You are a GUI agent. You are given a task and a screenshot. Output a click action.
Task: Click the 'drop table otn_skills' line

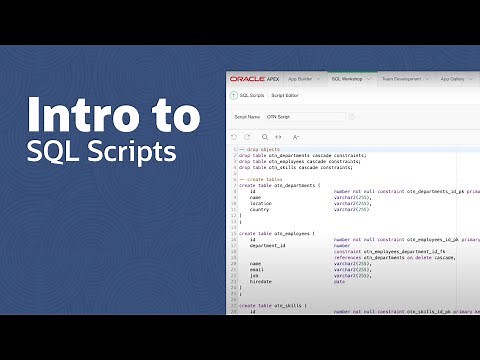(x=296, y=167)
